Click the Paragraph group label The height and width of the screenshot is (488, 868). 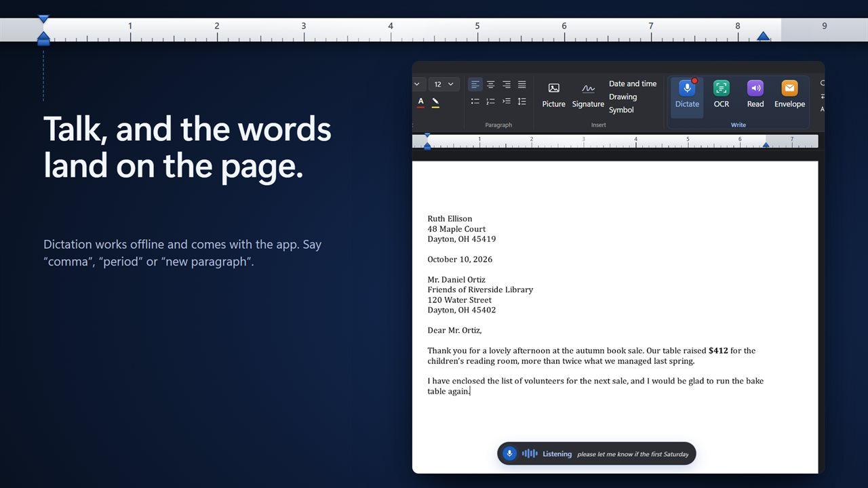(498, 125)
